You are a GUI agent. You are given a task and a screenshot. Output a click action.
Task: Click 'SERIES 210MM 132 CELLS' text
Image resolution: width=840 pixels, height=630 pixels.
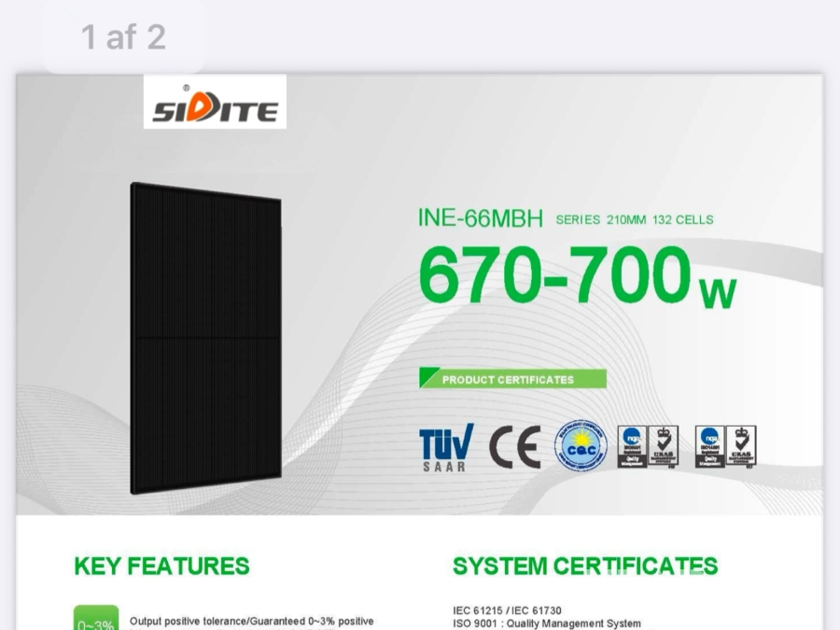[x=634, y=220]
